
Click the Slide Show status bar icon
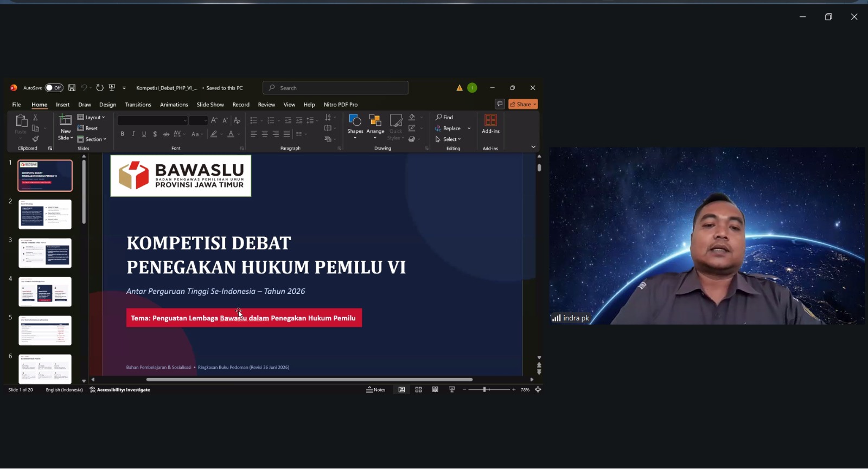[x=452, y=390]
